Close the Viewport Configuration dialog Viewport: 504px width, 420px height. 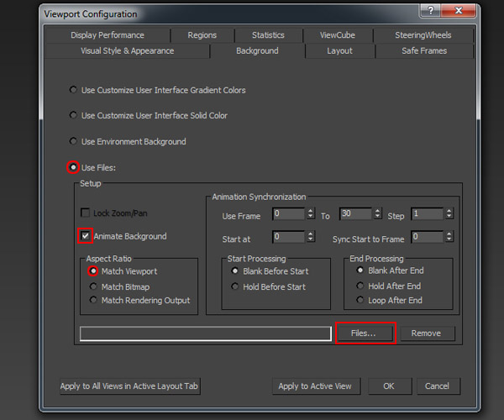pos(459,11)
